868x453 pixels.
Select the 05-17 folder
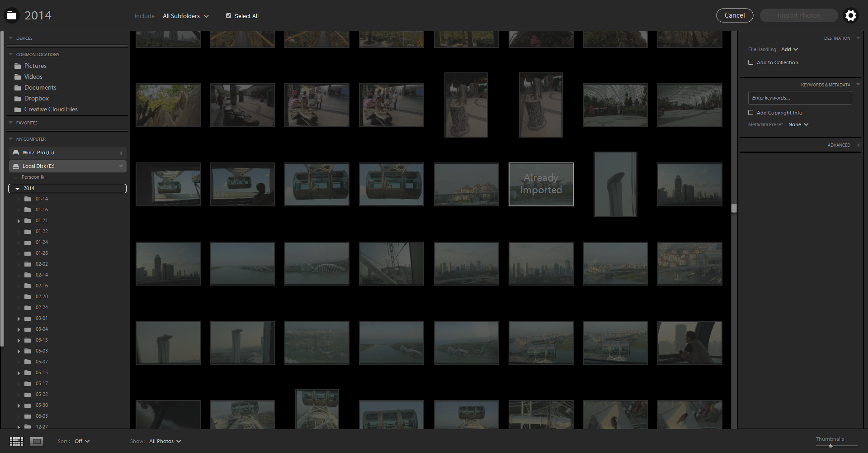click(x=42, y=383)
